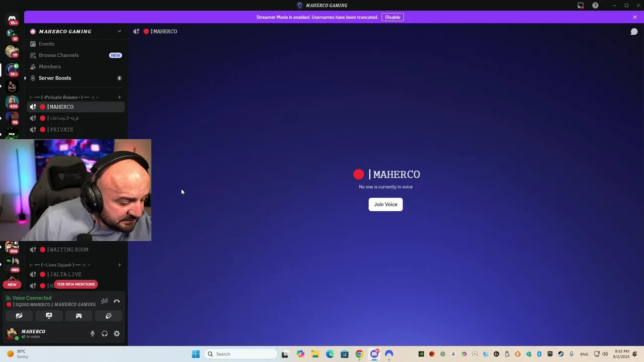Select the | JALTA LIVE voice channel
Image resolution: width=644 pixels, height=362 pixels.
[75, 275]
